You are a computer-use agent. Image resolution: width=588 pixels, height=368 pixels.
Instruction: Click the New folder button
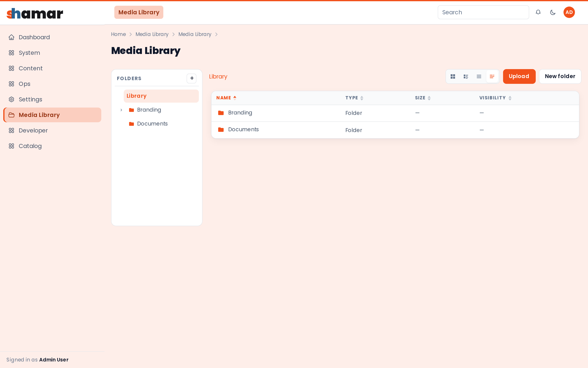tap(560, 76)
